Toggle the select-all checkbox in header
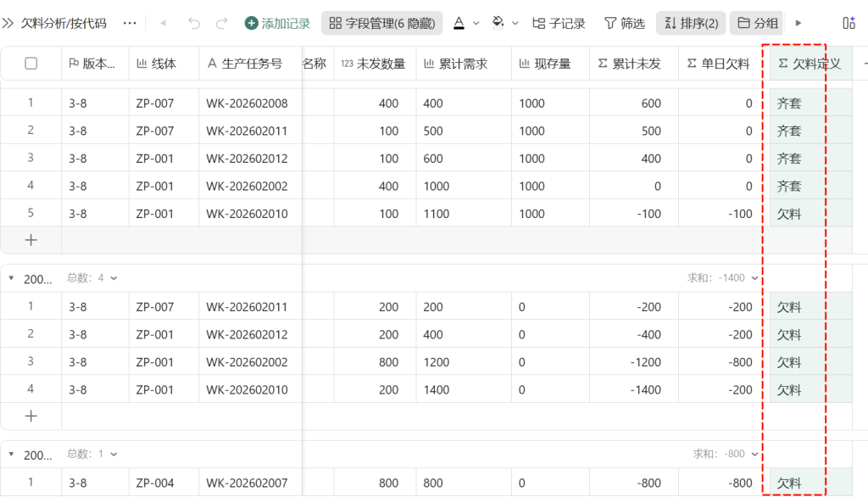Screen dimensions: 868x497 pos(31,63)
